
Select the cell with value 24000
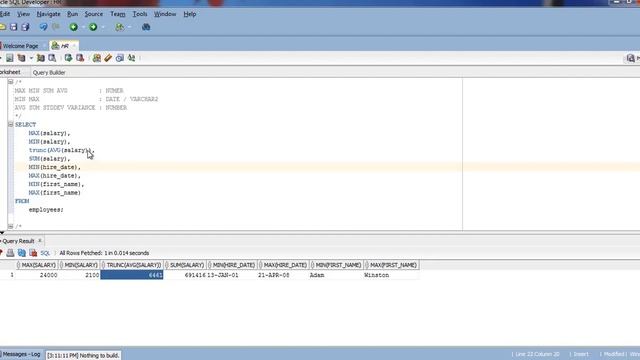point(37,276)
